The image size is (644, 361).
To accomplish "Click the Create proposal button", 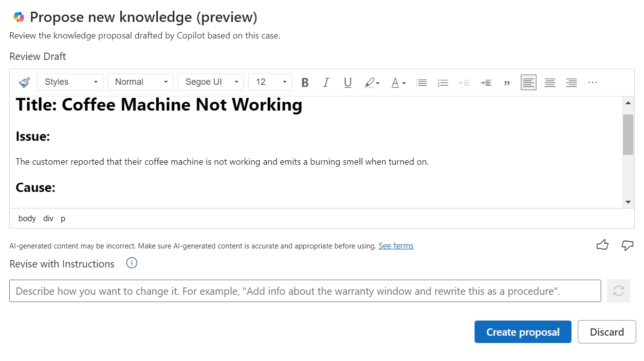I will pyautogui.click(x=523, y=332).
